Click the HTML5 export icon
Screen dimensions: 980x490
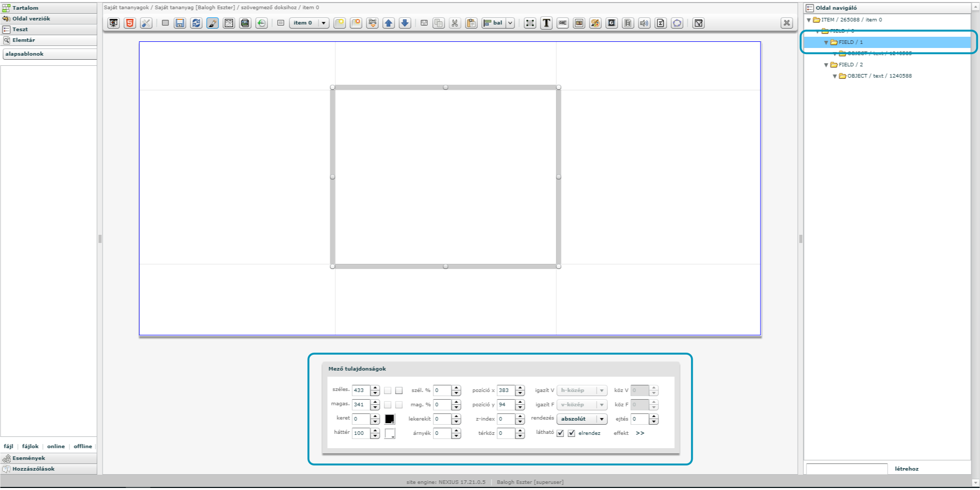pos(130,23)
